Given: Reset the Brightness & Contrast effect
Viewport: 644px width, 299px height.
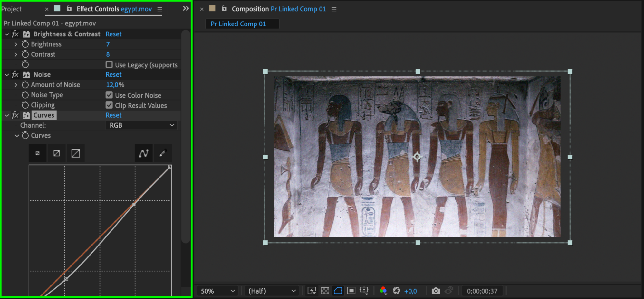Looking at the screenshot, I should tap(113, 34).
